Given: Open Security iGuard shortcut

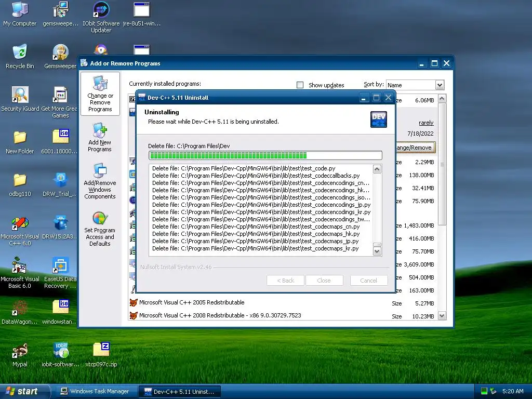Looking at the screenshot, I should coord(20,99).
